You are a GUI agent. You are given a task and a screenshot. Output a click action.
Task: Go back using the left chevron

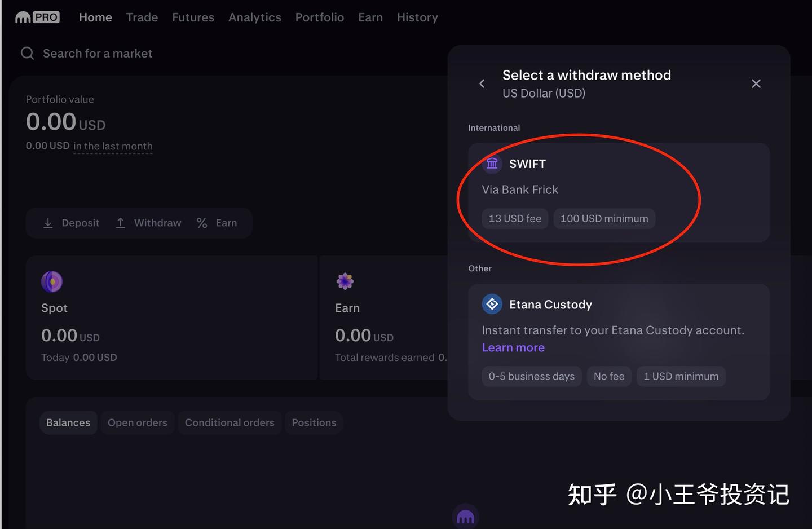point(482,83)
